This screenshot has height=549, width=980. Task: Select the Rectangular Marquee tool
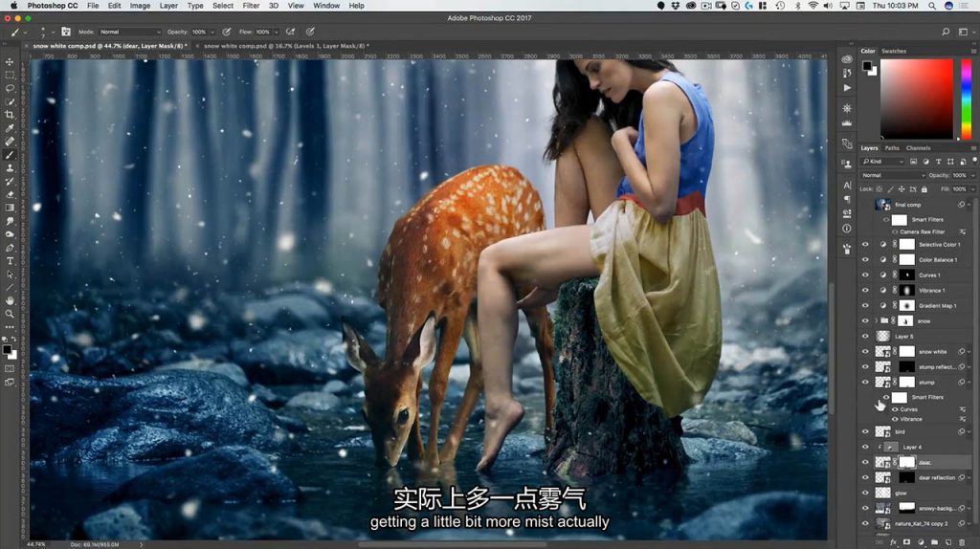(10, 75)
